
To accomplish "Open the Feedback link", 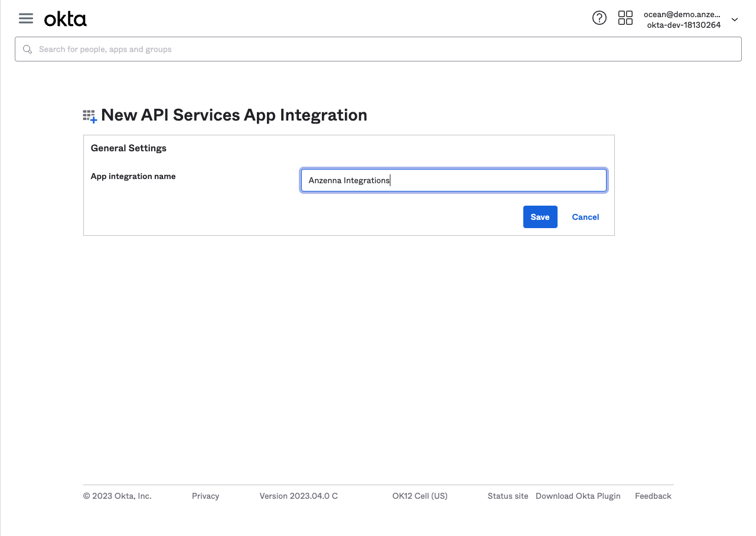I will click(653, 496).
